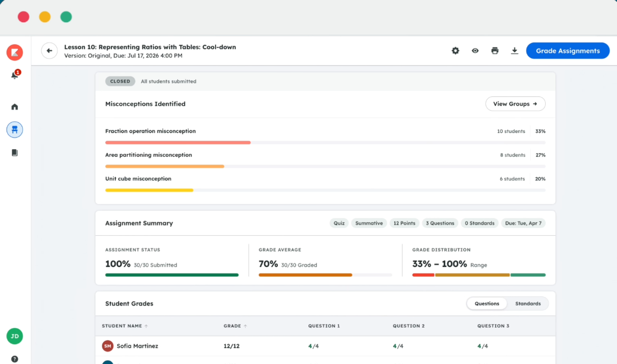Open the notifications bell
617x364 pixels.
pyautogui.click(x=15, y=75)
